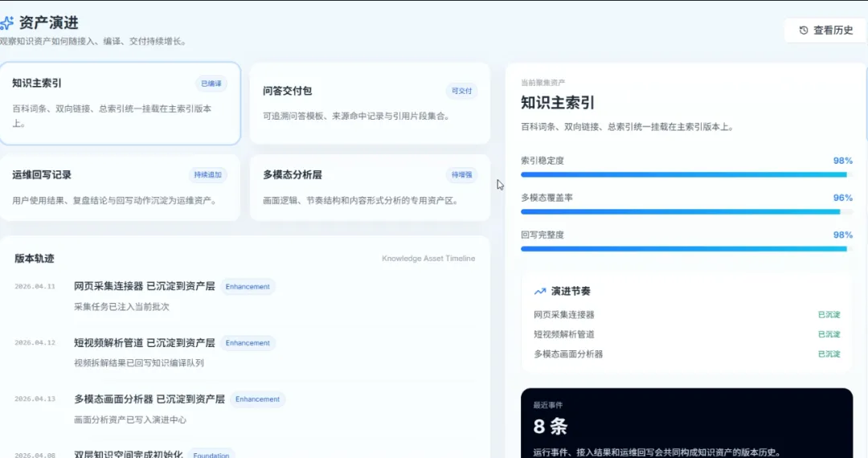Viewport: 868px width, 458px height.
Task: Click the trend arrow icon beside 演进节奏
Action: [540, 292]
